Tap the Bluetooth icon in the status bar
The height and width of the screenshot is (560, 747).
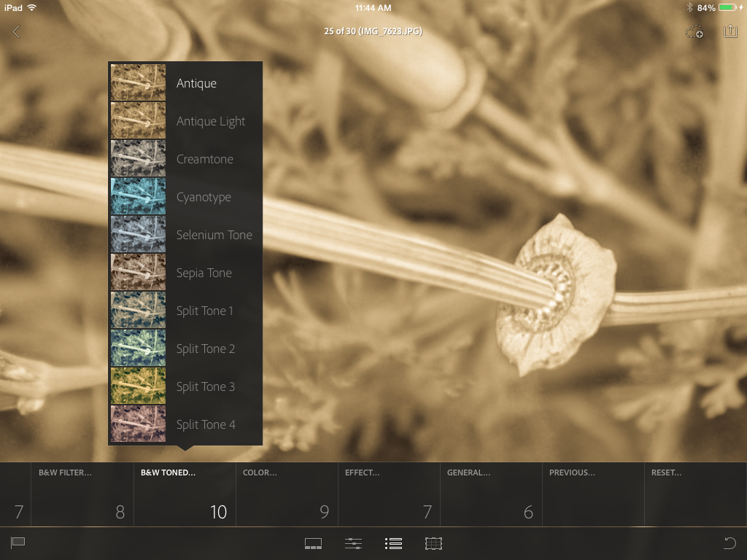[689, 7]
